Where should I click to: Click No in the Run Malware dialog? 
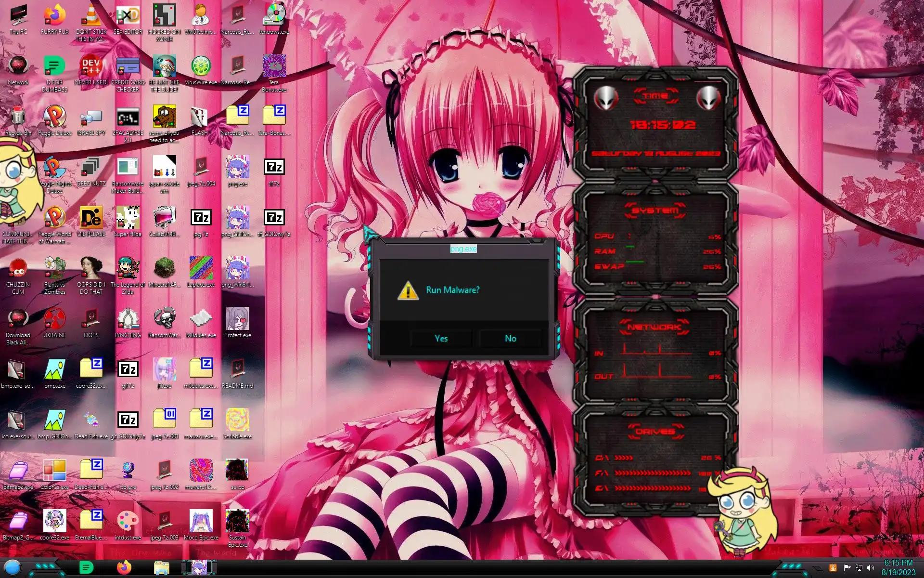pos(510,338)
